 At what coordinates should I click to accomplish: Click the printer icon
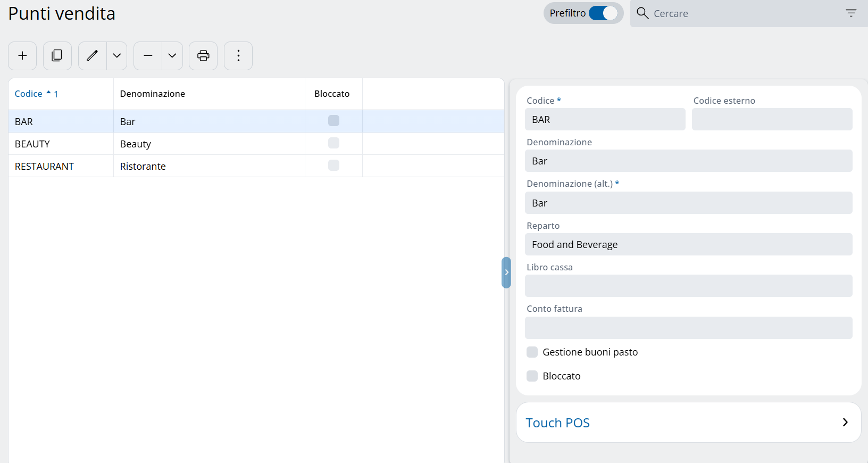(203, 56)
